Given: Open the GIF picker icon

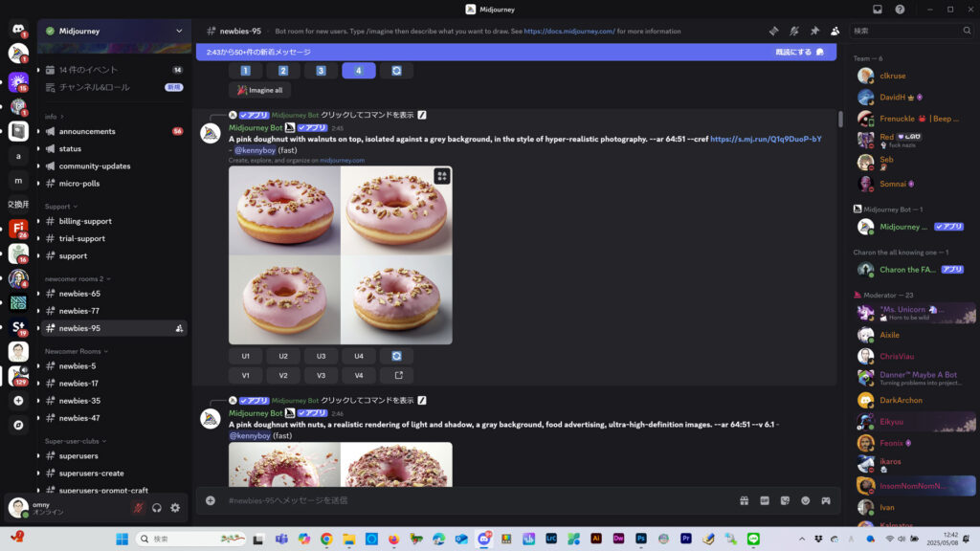Looking at the screenshot, I should click(x=765, y=500).
